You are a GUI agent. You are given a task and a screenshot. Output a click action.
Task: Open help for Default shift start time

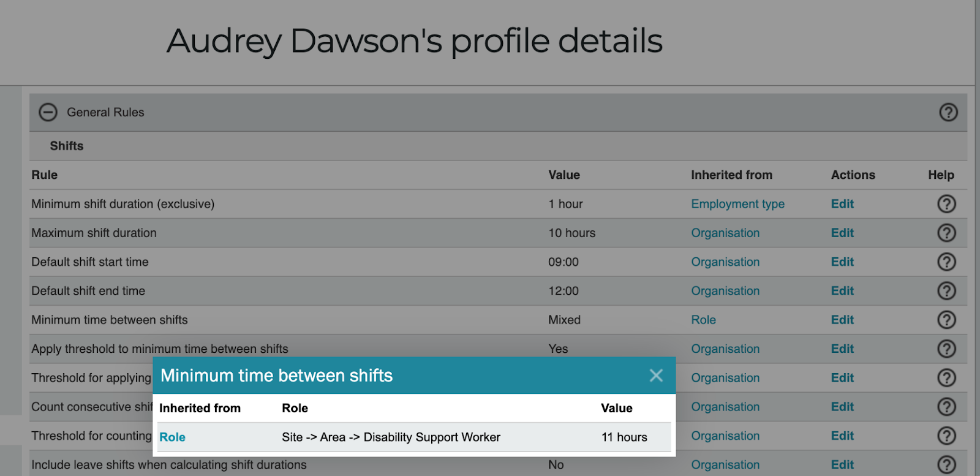click(x=946, y=262)
